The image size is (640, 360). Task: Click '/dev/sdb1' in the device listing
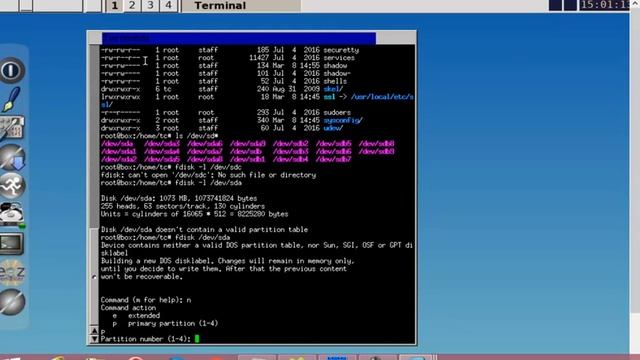pos(247,159)
